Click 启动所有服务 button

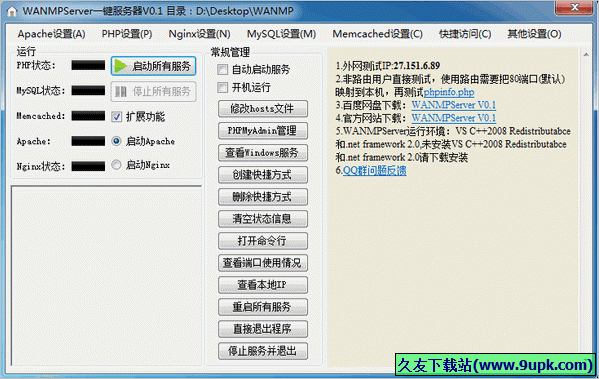pyautogui.click(x=154, y=66)
